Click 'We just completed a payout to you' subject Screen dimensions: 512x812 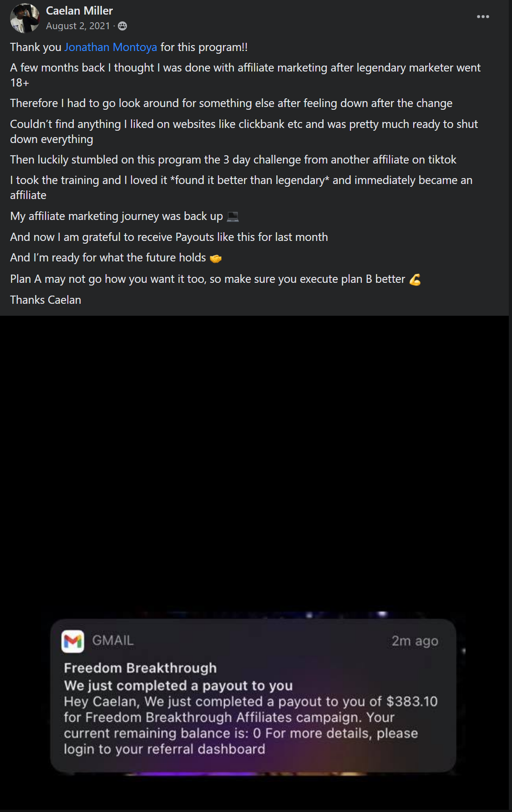[178, 685]
